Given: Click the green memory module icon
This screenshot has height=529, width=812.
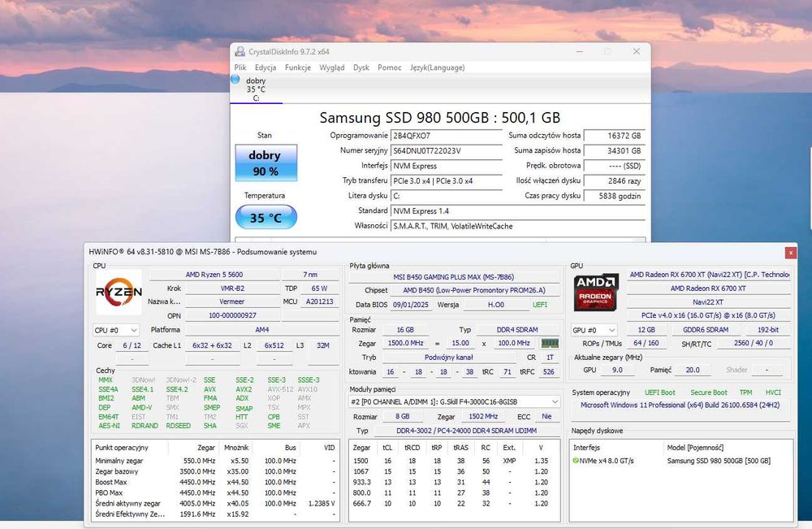Looking at the screenshot, I should [550, 343].
